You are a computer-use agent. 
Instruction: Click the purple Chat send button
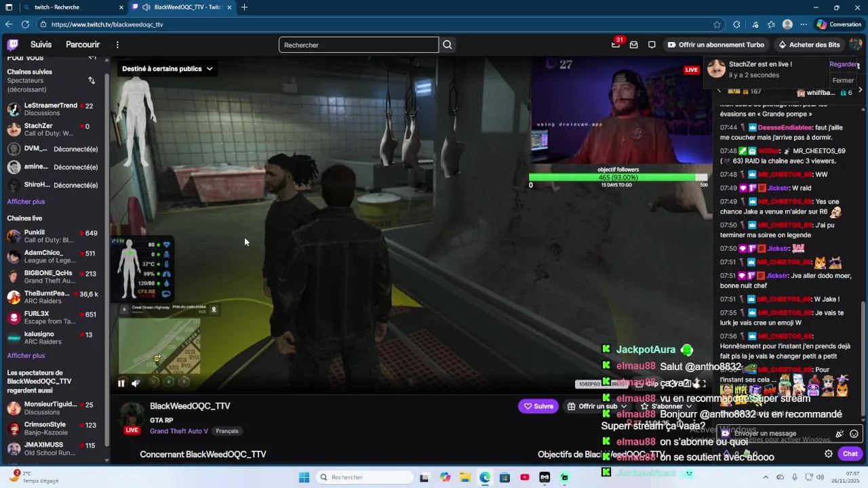click(x=850, y=454)
